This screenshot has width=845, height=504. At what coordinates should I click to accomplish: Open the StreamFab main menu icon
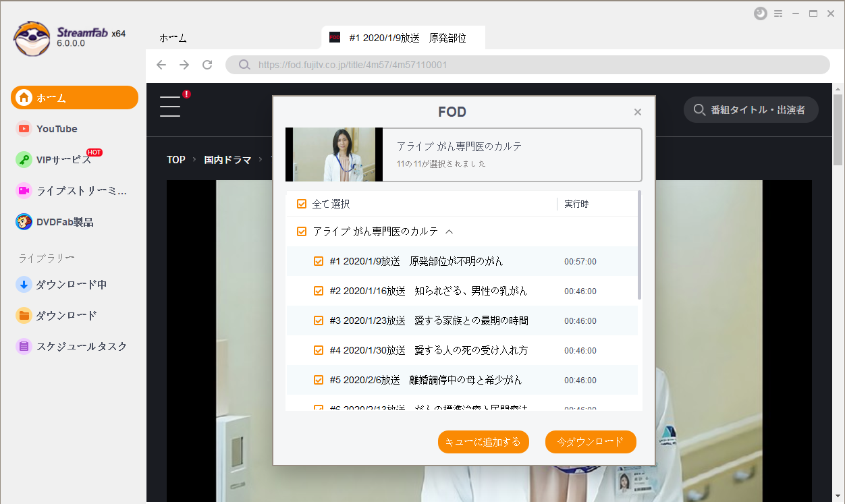tap(778, 13)
